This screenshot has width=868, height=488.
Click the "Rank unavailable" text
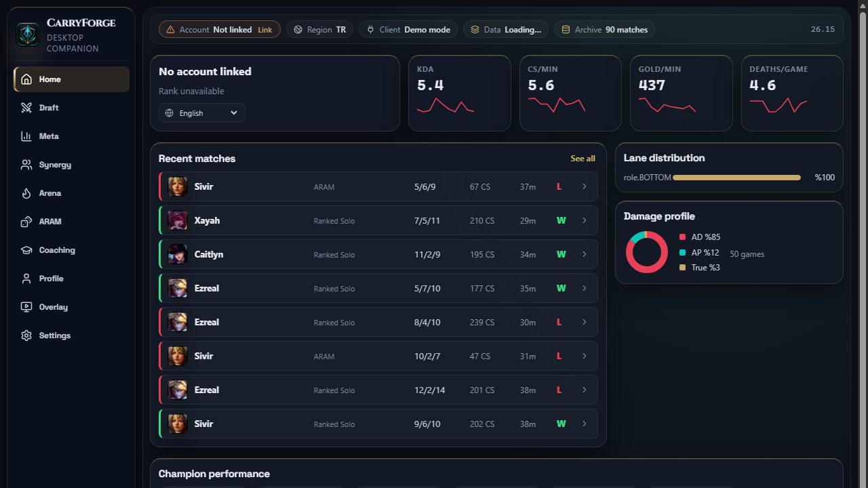tap(191, 91)
